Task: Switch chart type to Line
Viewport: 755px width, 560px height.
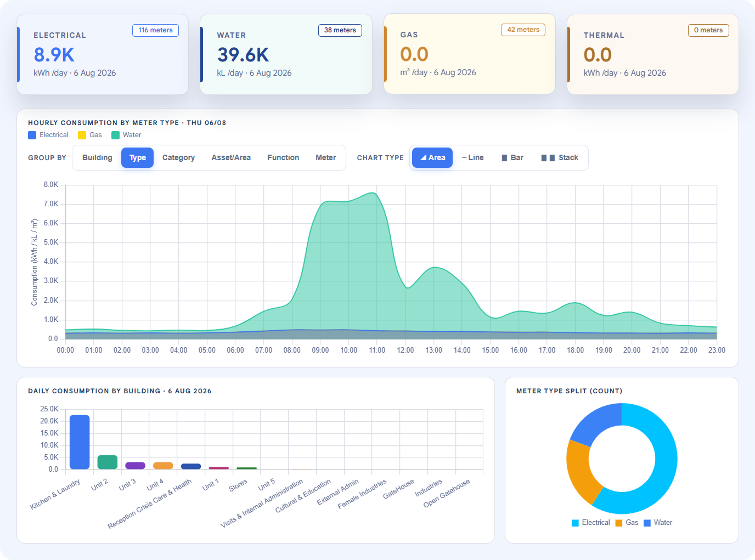Action: pyautogui.click(x=473, y=158)
